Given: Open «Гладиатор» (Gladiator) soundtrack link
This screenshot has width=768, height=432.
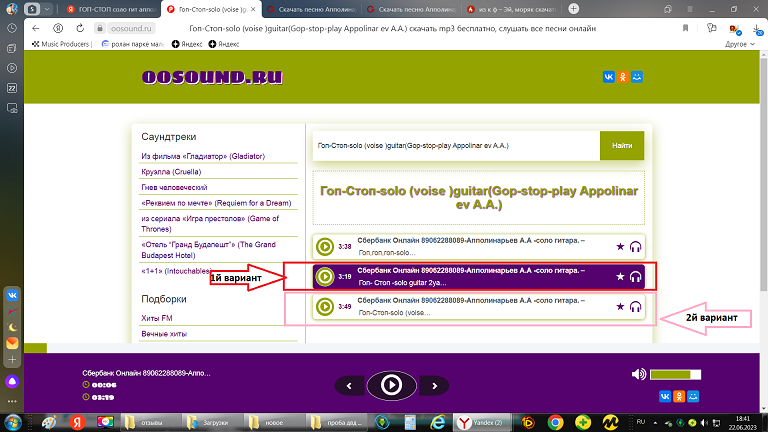Looking at the screenshot, I should [x=203, y=156].
